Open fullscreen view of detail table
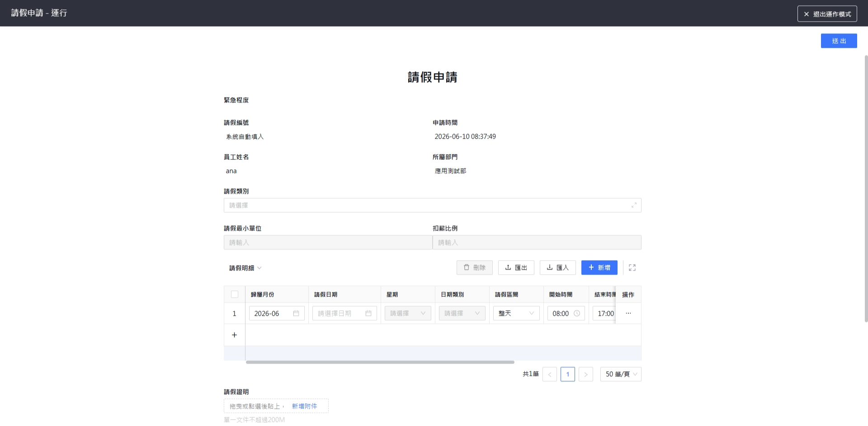 (632, 267)
